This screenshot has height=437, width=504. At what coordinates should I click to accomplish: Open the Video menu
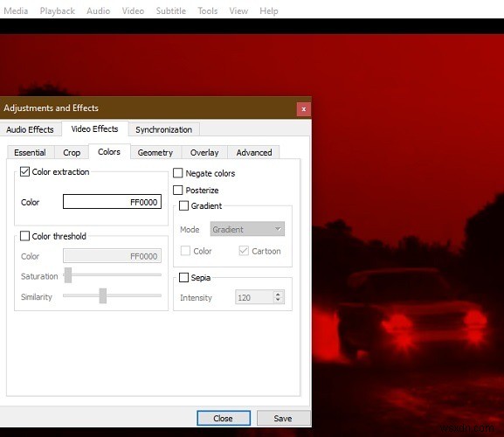tap(133, 11)
